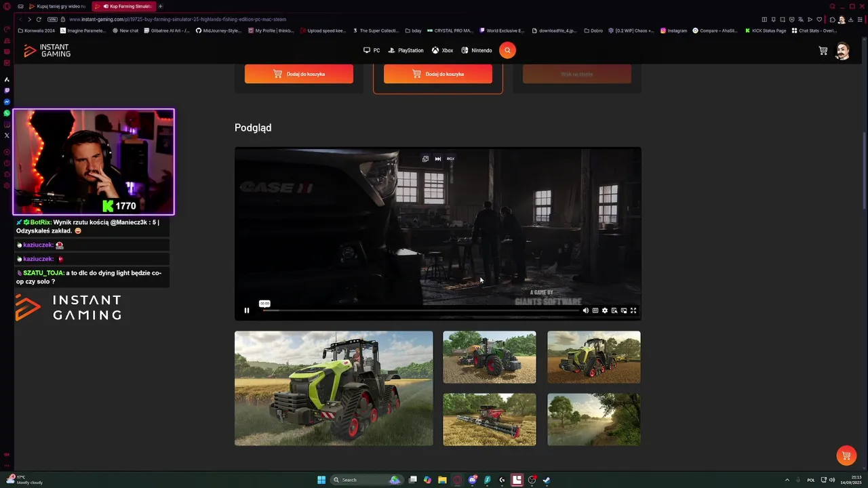Open the weather widget on the taskbar
This screenshot has height=488, width=868.
click(26, 480)
